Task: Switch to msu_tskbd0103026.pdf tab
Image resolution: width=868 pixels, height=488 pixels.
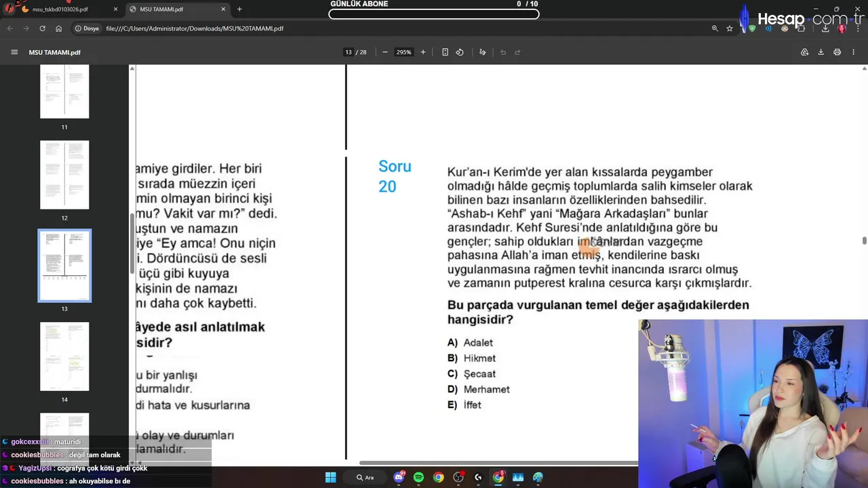Action: pos(60,9)
